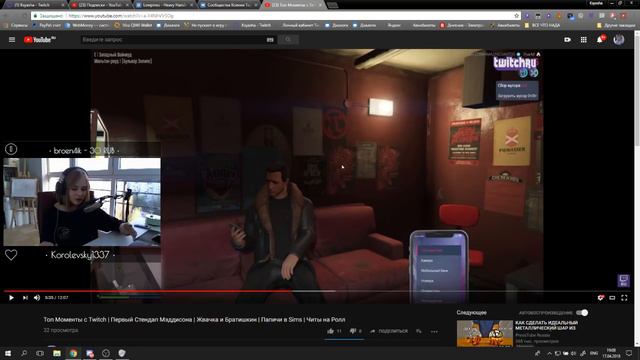Click the magnifier search button
This screenshot has height=360, width=640.
pyautogui.click(x=288, y=40)
